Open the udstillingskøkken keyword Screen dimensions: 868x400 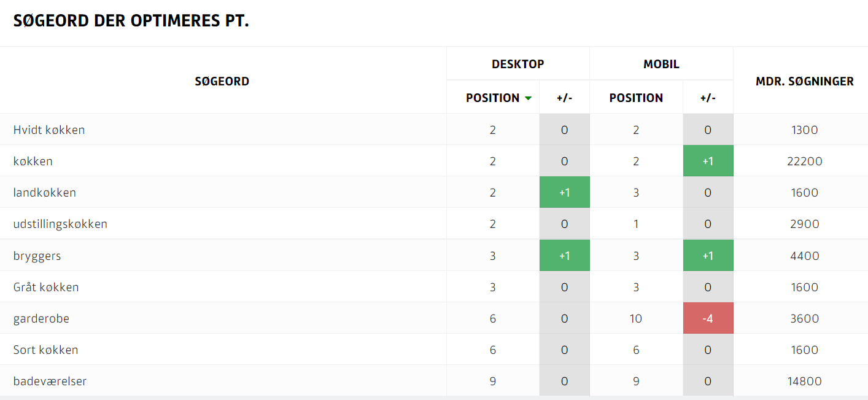click(x=60, y=224)
